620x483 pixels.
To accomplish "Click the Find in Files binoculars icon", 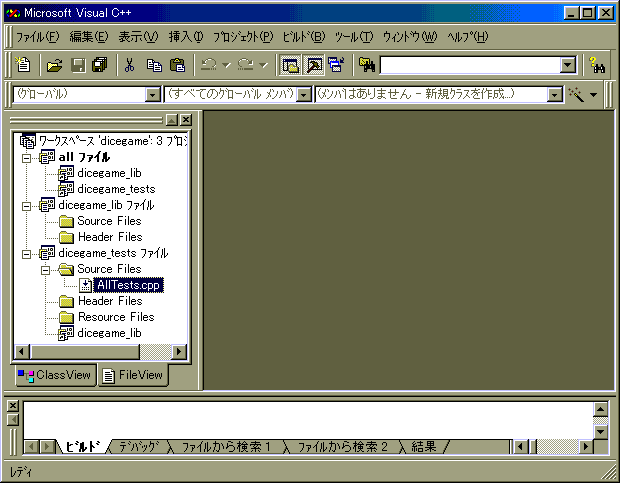I will pos(367,65).
